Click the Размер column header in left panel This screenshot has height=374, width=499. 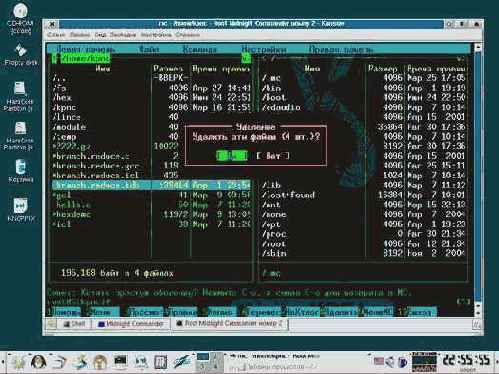pyautogui.click(x=168, y=69)
